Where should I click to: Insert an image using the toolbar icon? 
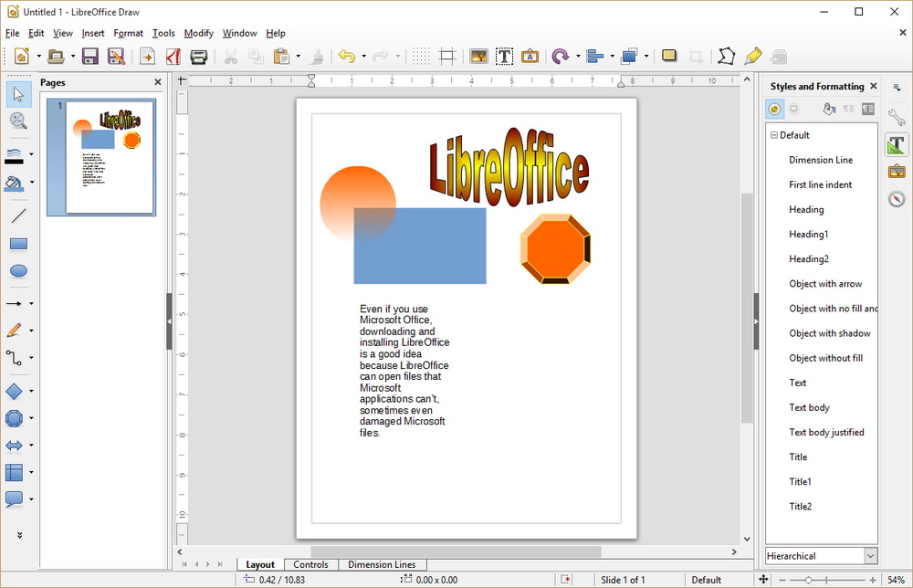point(478,57)
